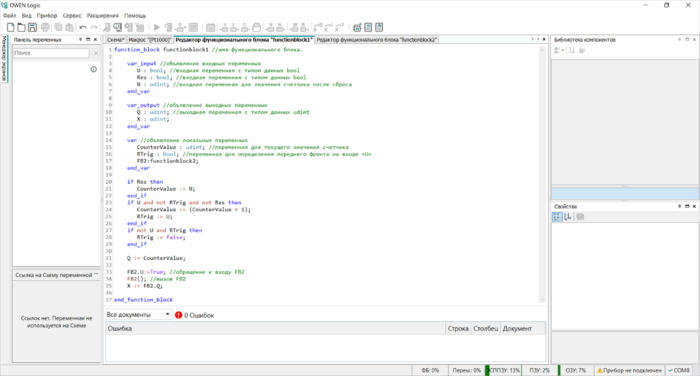Click the copy icon in the toolbar
This screenshot has height=376, width=700.
[58, 28]
